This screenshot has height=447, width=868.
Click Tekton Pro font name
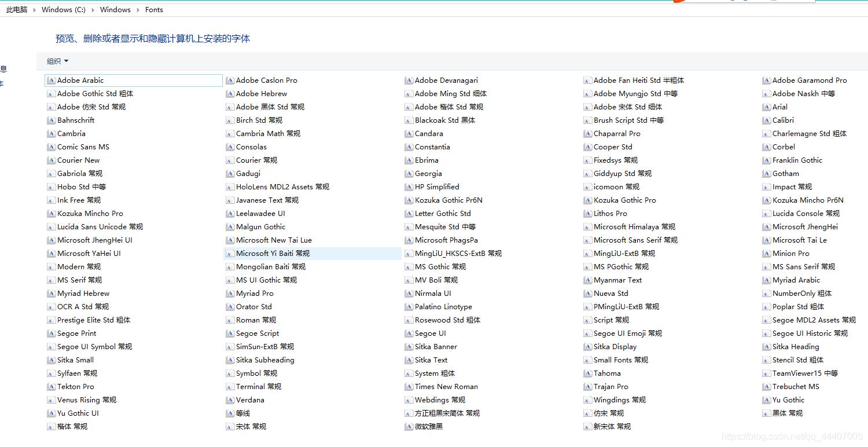click(76, 387)
